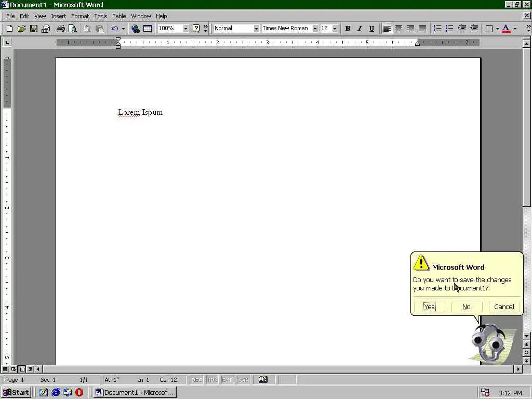
Task: Click Yes to save changes
Action: coord(429,307)
